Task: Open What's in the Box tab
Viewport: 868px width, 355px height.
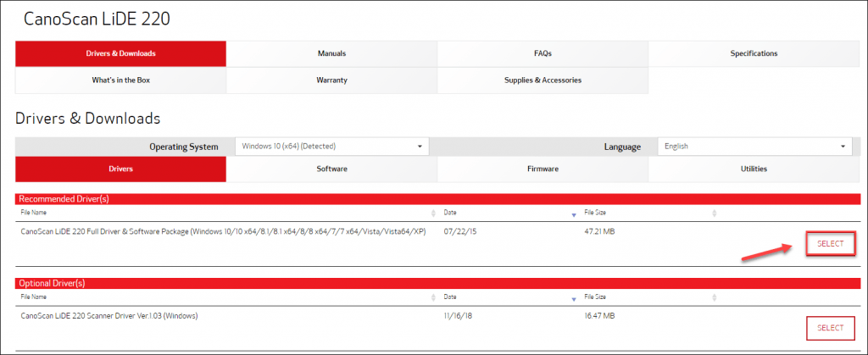Action: point(120,80)
